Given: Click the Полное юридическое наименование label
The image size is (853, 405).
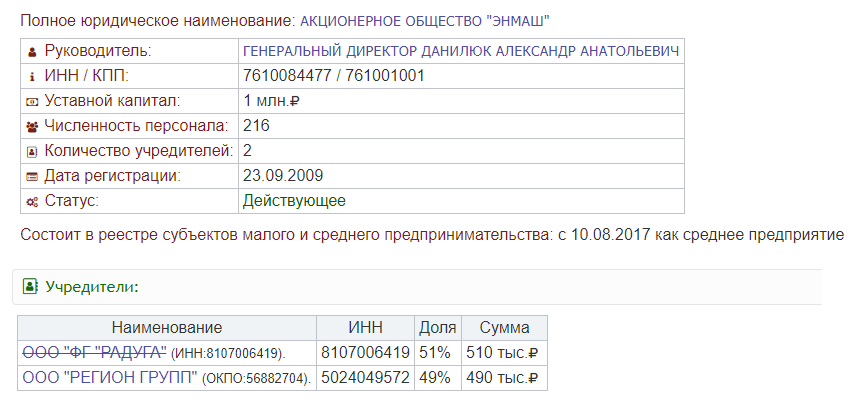Looking at the screenshot, I should point(158,22).
